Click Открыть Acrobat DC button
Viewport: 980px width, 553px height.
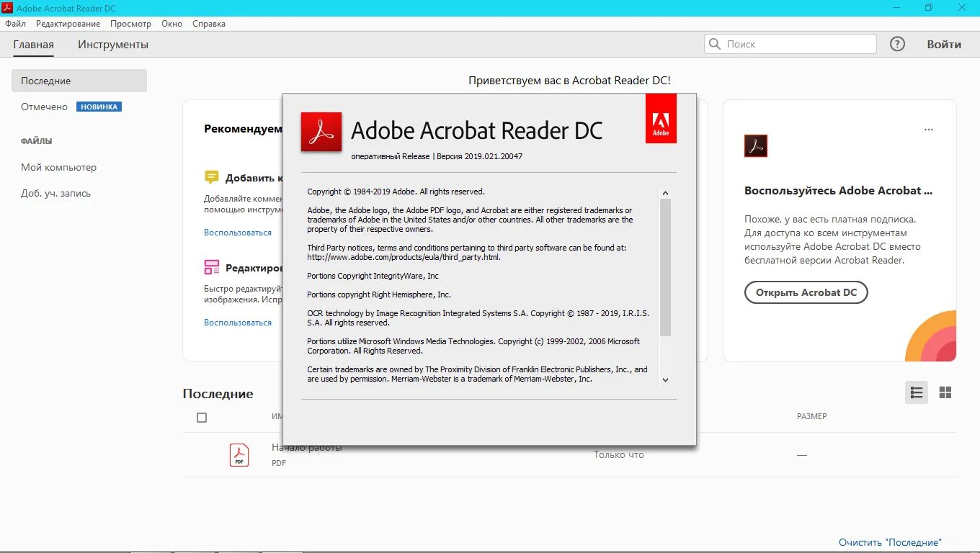pyautogui.click(x=806, y=292)
